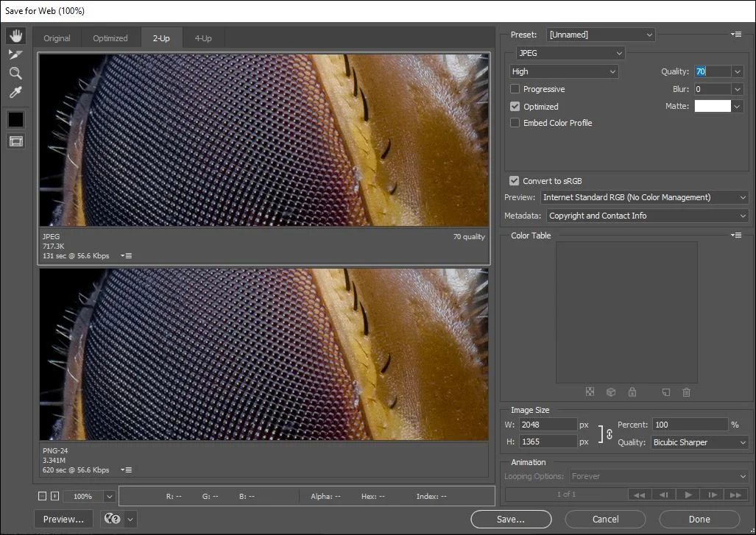The image size is (756, 535).
Task: Enable the Progressive checkbox
Action: [515, 89]
